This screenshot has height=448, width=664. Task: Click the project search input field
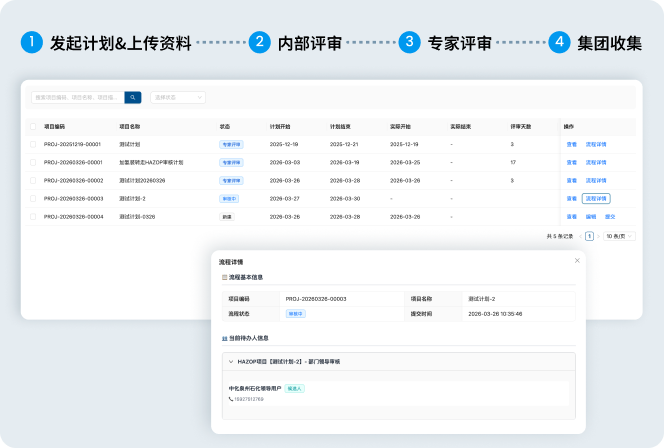tap(77, 97)
